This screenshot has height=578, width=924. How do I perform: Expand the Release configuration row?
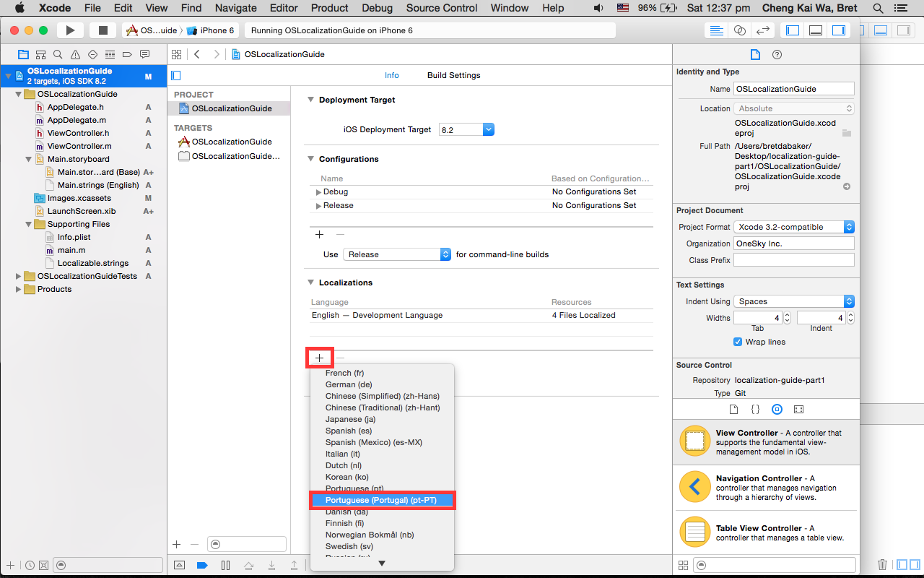pos(318,206)
